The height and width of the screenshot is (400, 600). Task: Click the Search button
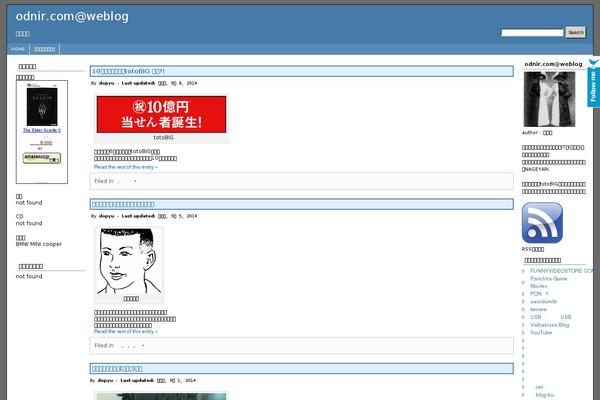tap(576, 33)
